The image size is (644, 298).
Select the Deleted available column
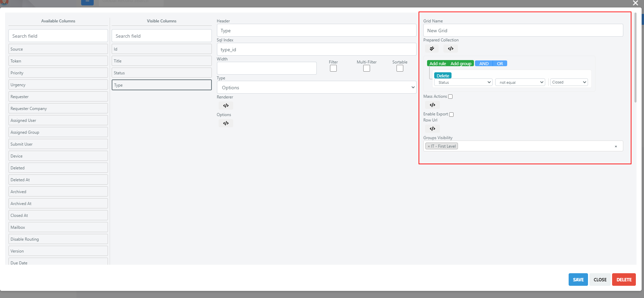click(x=58, y=168)
